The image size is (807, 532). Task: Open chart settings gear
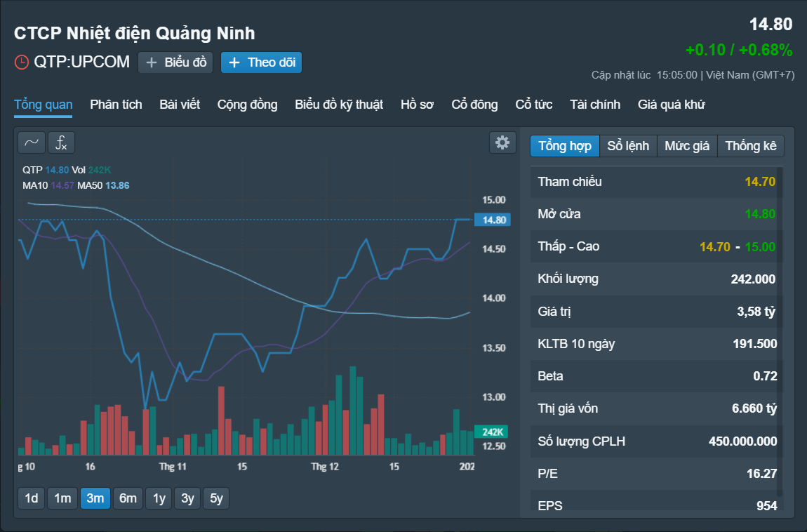502,142
